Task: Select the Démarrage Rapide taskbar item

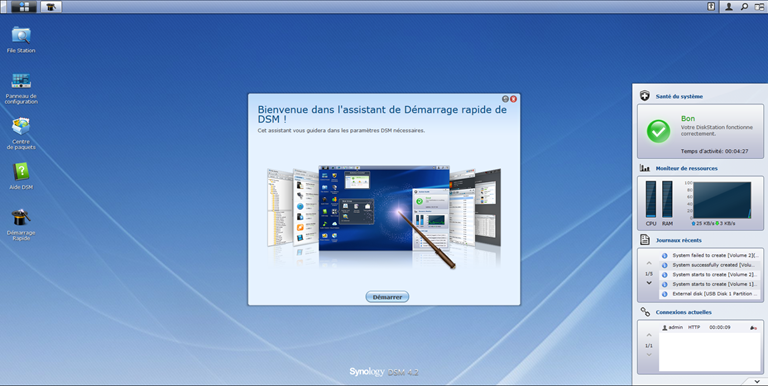Action: pos(51,6)
